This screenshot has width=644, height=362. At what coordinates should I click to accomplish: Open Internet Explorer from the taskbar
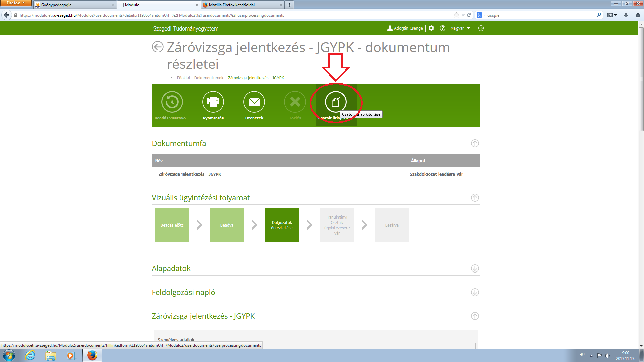tap(30, 355)
